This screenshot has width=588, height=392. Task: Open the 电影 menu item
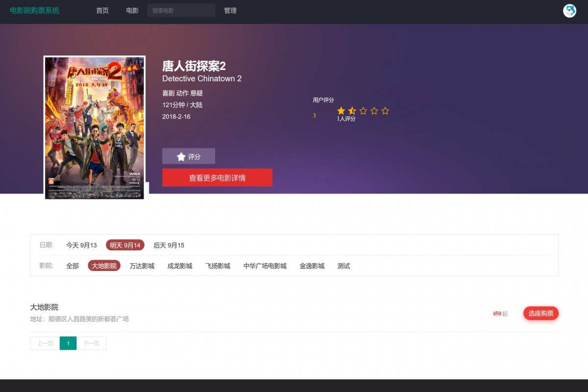(x=131, y=11)
